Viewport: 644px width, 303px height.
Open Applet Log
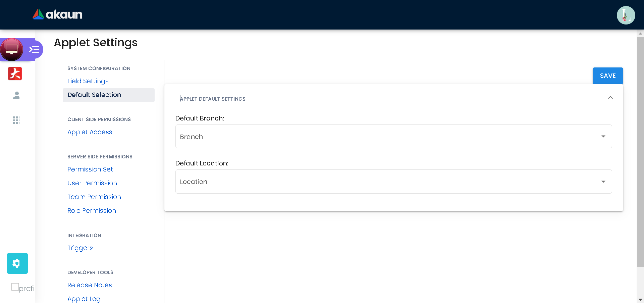(84, 299)
